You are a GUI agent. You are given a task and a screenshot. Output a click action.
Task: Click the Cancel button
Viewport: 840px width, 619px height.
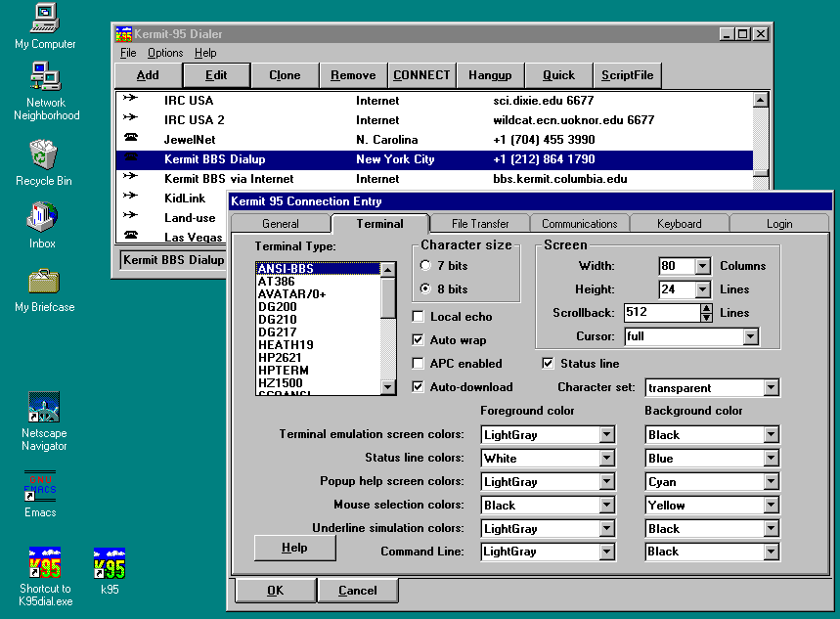click(x=358, y=591)
